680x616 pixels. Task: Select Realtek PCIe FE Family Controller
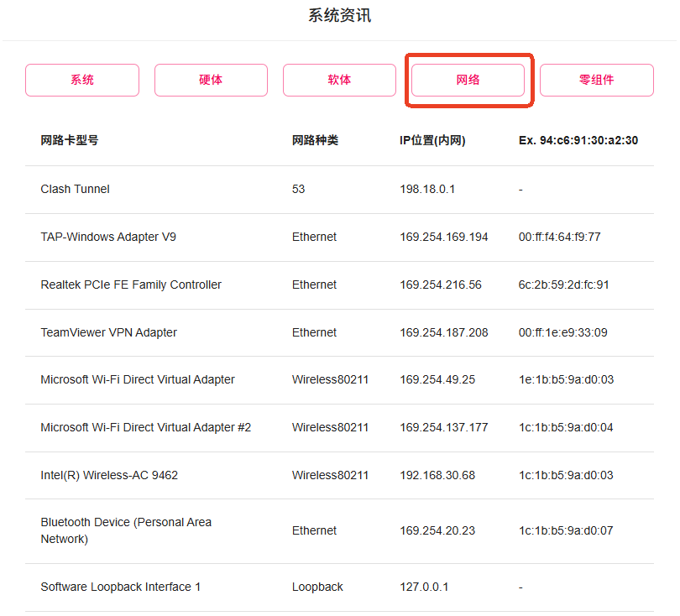[131, 285]
